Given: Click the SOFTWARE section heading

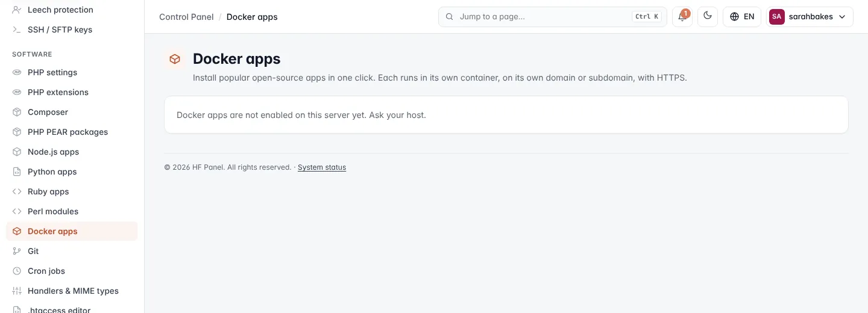Looking at the screenshot, I should 32,54.
